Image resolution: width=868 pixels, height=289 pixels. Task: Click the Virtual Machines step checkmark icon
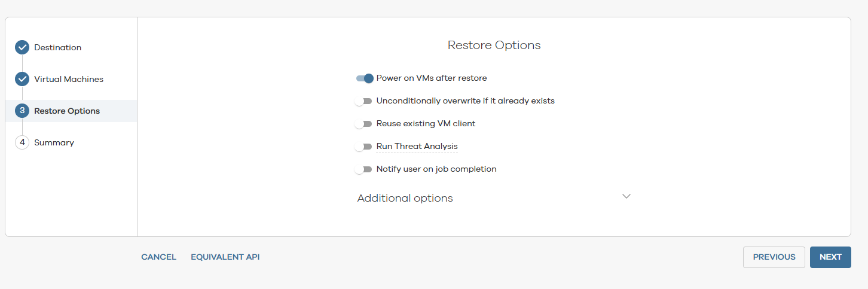22,79
